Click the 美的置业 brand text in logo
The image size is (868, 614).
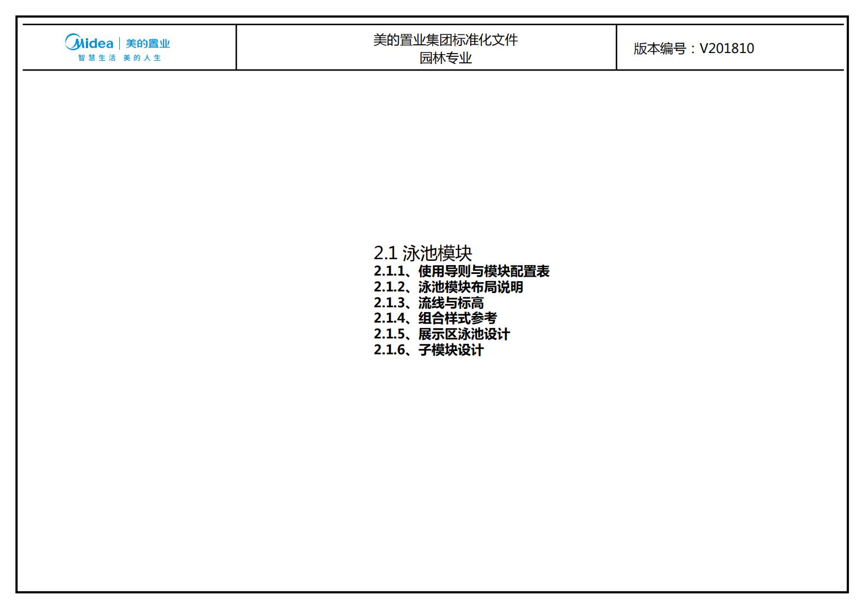148,44
